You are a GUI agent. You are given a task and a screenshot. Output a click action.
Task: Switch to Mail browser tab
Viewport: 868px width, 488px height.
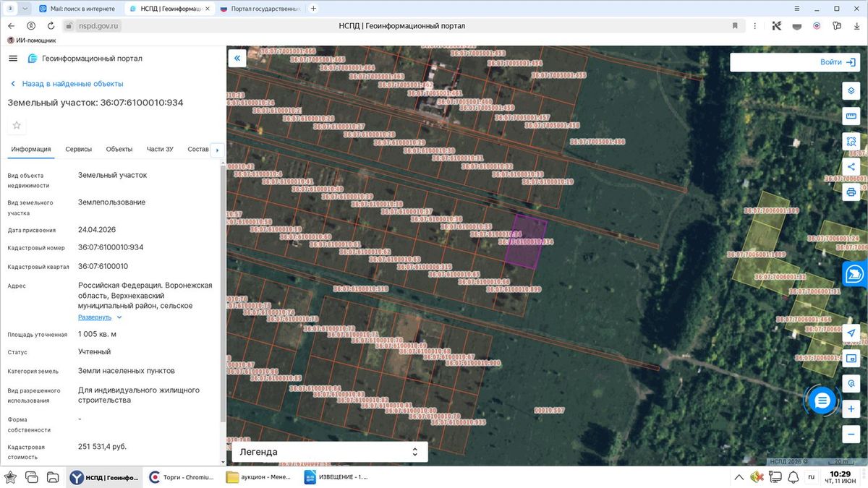coord(80,9)
